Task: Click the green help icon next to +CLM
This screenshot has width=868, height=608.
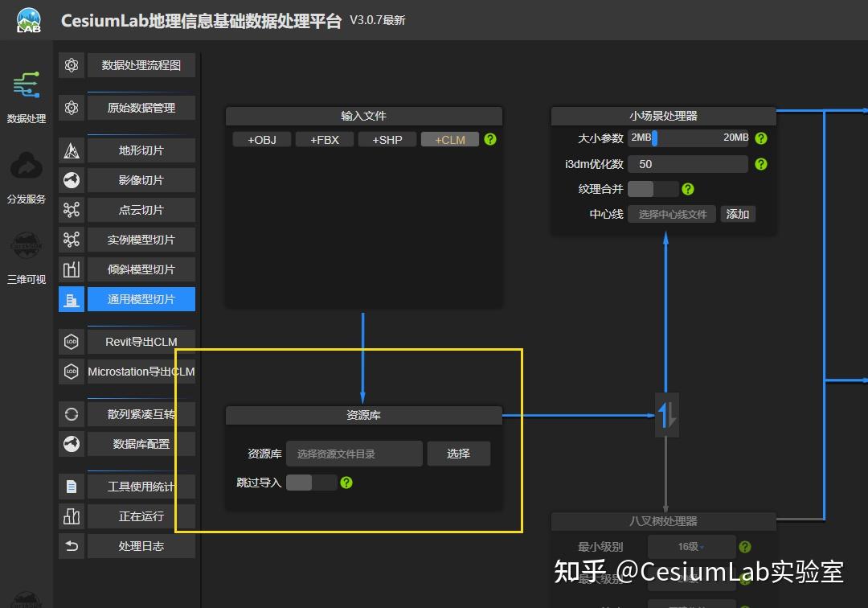Action: [x=490, y=139]
